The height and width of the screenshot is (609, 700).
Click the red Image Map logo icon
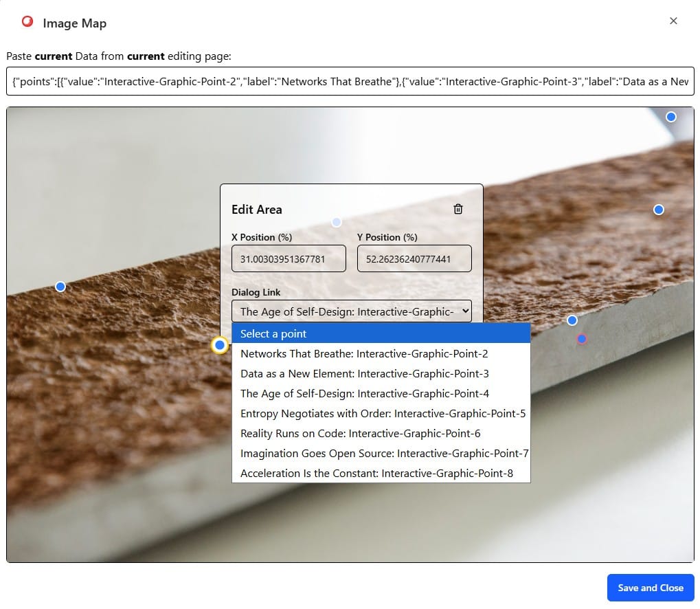27,22
